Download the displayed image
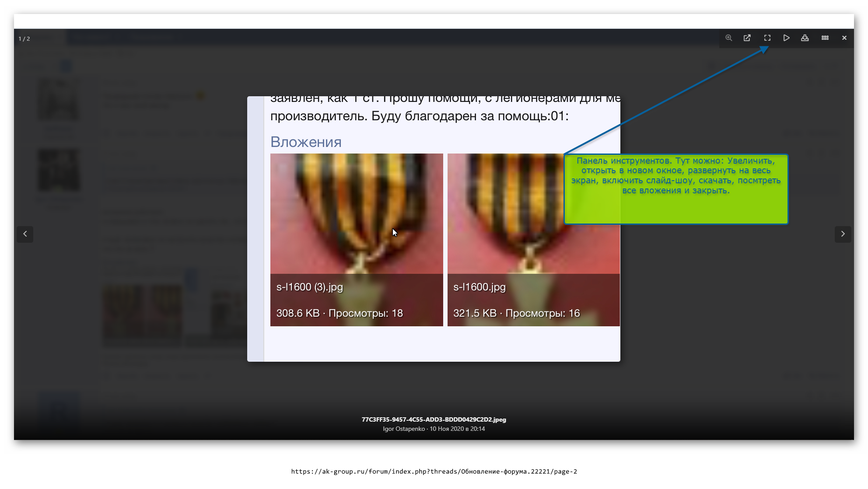This screenshot has width=868, height=489. 805,38
